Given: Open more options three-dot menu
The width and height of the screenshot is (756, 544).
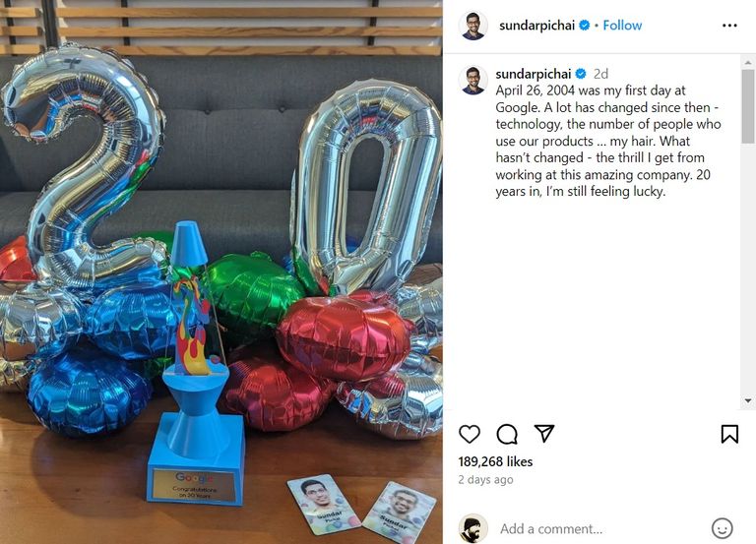Looking at the screenshot, I should point(729,26).
